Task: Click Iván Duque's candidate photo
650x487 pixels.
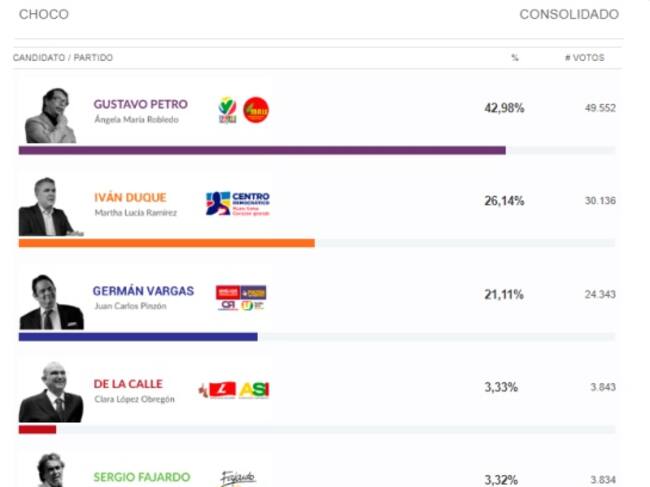Action: (48, 207)
